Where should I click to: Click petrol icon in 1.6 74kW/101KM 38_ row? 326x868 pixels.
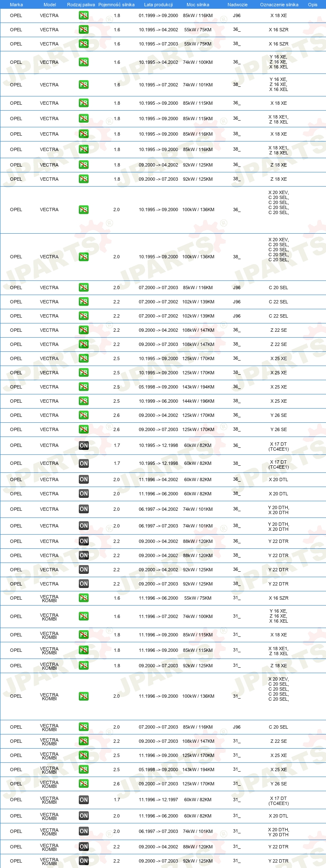(x=84, y=85)
